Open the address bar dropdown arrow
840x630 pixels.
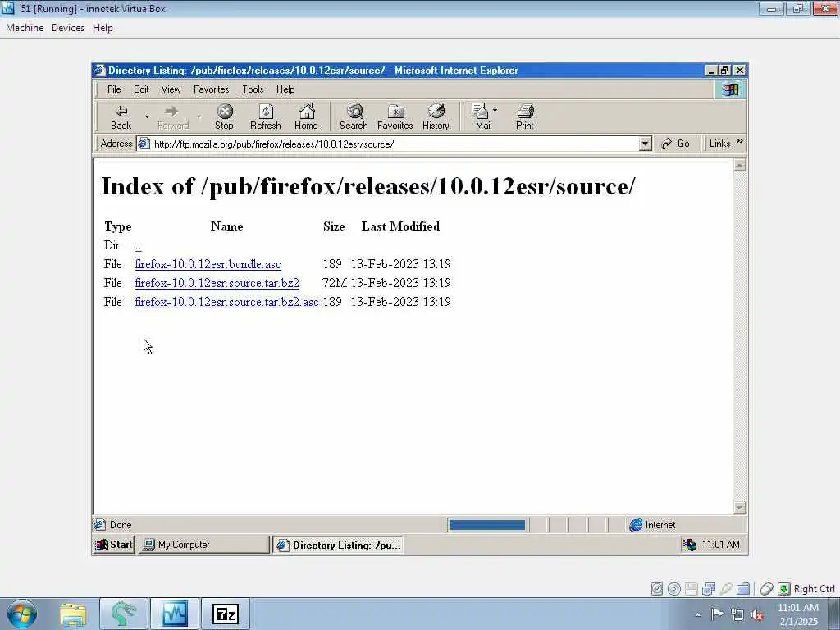646,144
